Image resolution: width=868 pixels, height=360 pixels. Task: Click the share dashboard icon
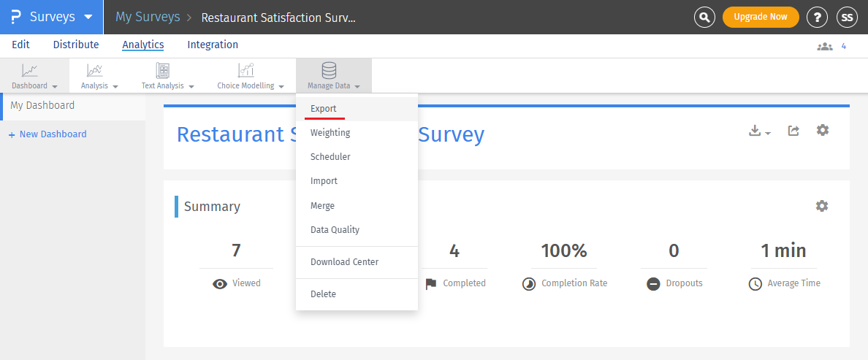click(x=793, y=131)
